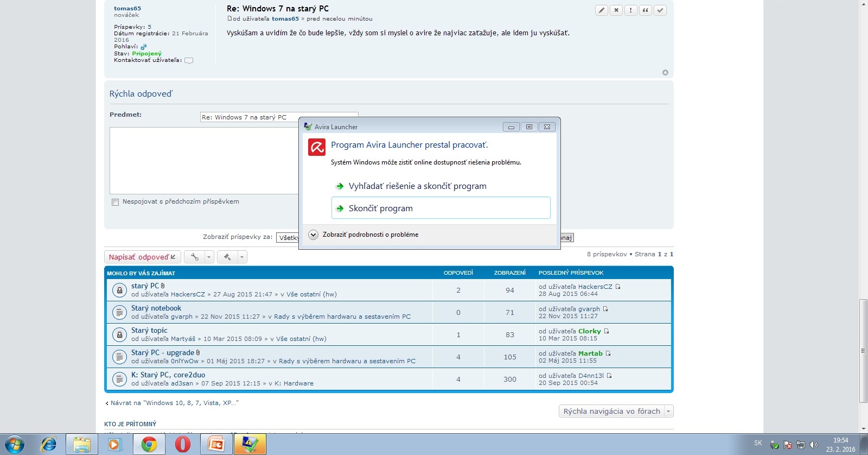
Task: Click the taskbar clock showing 19:54
Action: click(x=840, y=445)
